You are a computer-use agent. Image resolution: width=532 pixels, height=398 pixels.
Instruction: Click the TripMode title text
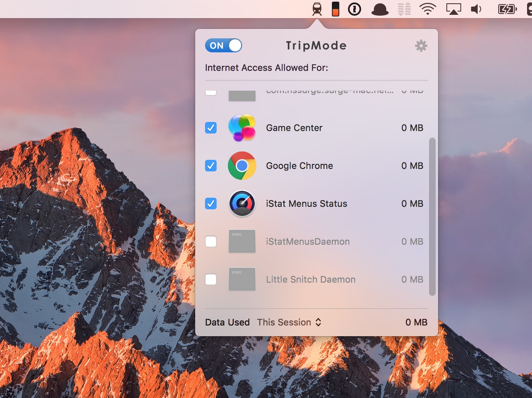[316, 45]
